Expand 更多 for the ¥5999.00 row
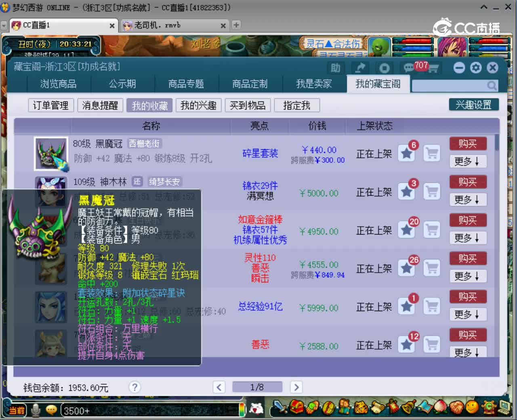 [468, 314]
